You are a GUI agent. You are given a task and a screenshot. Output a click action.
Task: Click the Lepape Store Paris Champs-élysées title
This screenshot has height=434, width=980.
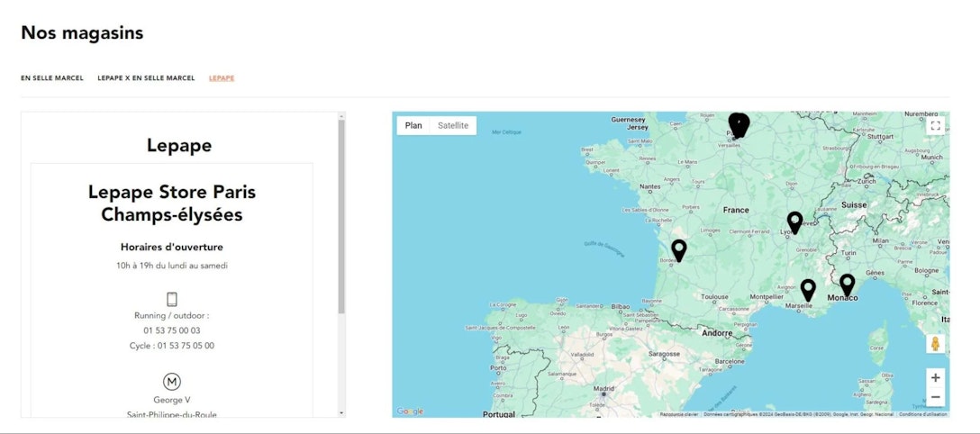coord(172,203)
